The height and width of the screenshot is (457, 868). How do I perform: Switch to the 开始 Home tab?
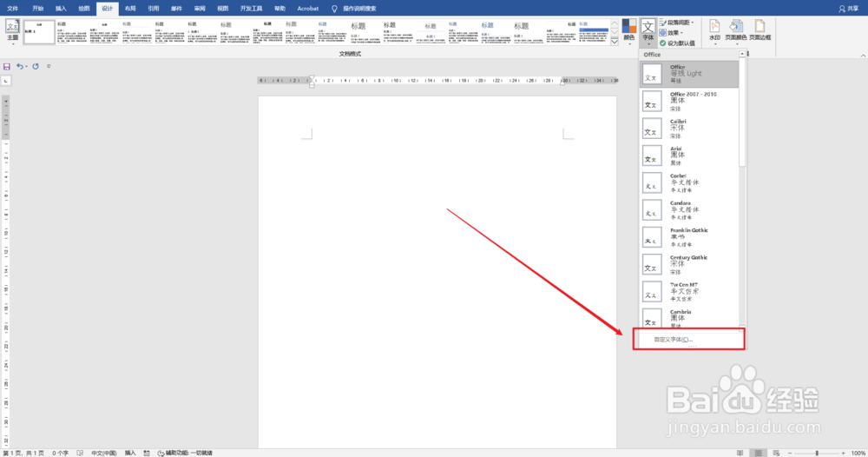37,9
